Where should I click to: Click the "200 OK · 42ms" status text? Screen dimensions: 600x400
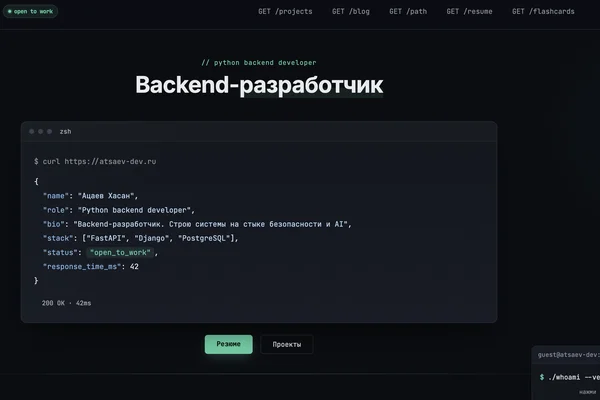67,303
